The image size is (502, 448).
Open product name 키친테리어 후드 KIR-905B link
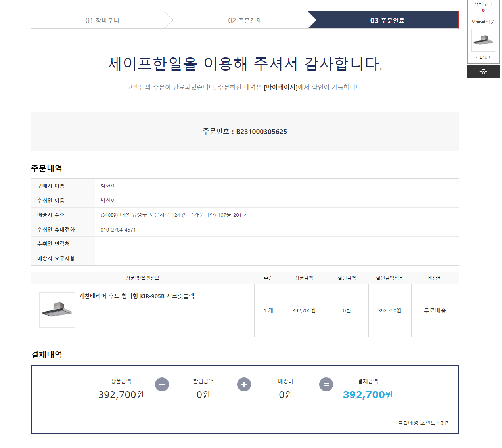click(x=136, y=296)
